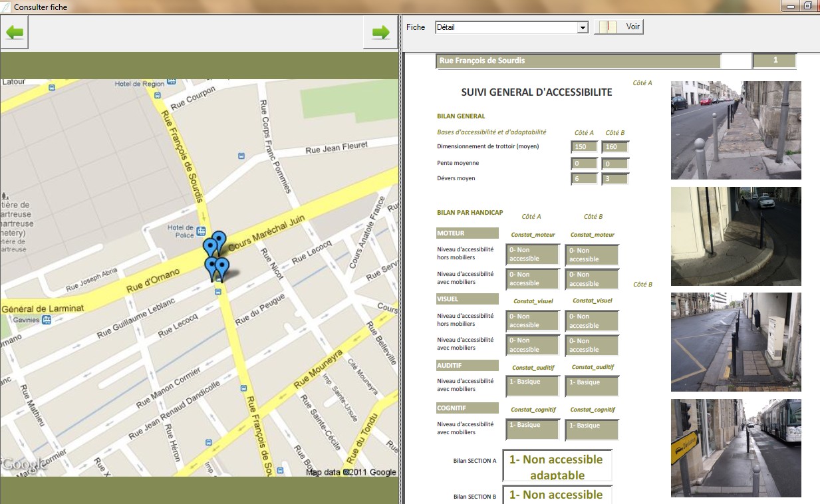This screenshot has height=504, width=820.
Task: Click the Rue François de Sourdis header field
Action: 578,61
